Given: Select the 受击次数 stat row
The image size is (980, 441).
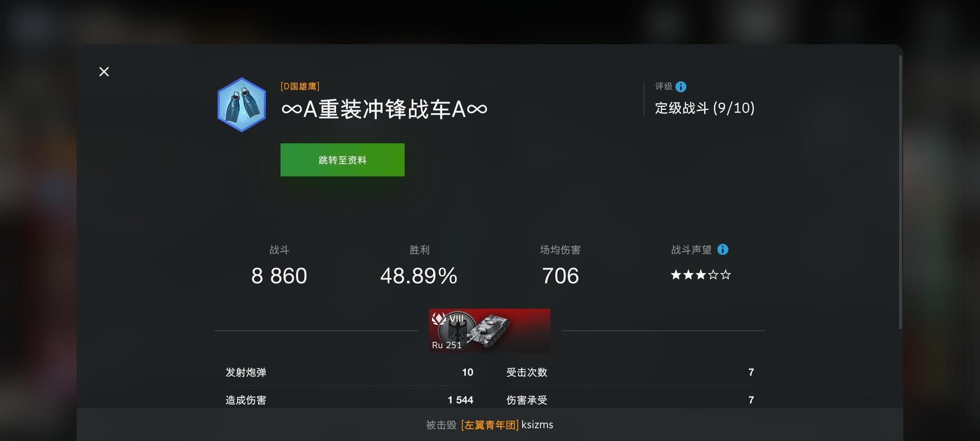Looking at the screenshot, I should click(630, 372).
